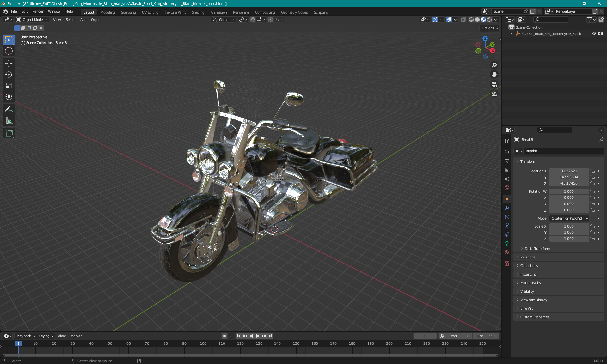Select the Rotate tool
This screenshot has height=364, width=607.
tap(9, 75)
